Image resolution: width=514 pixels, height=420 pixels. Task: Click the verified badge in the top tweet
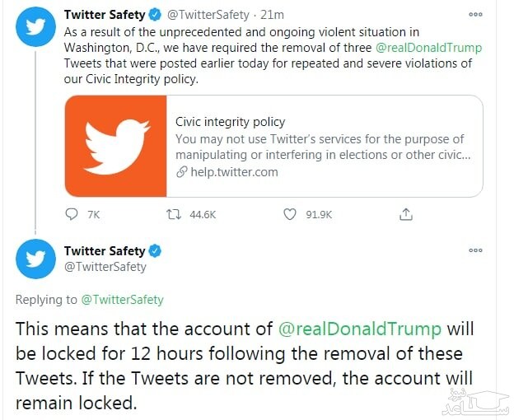point(154,15)
